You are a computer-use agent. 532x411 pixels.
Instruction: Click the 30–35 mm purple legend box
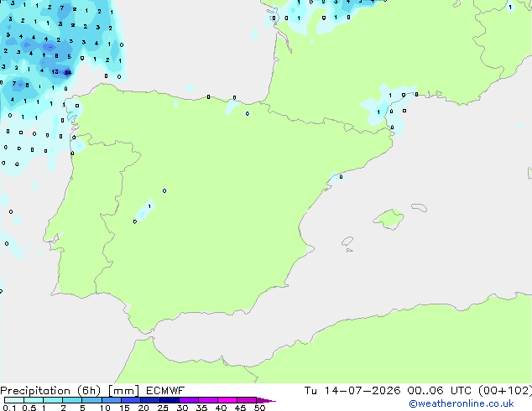[x=189, y=400]
